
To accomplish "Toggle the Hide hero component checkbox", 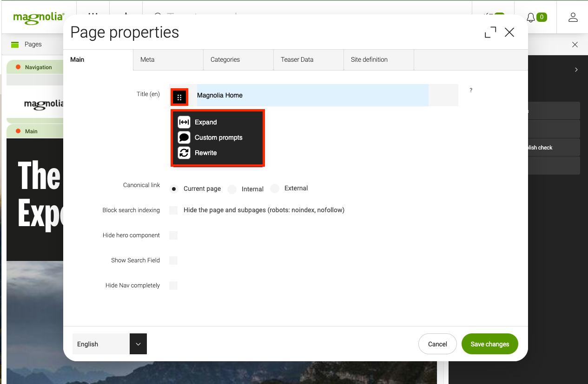I will [x=173, y=235].
